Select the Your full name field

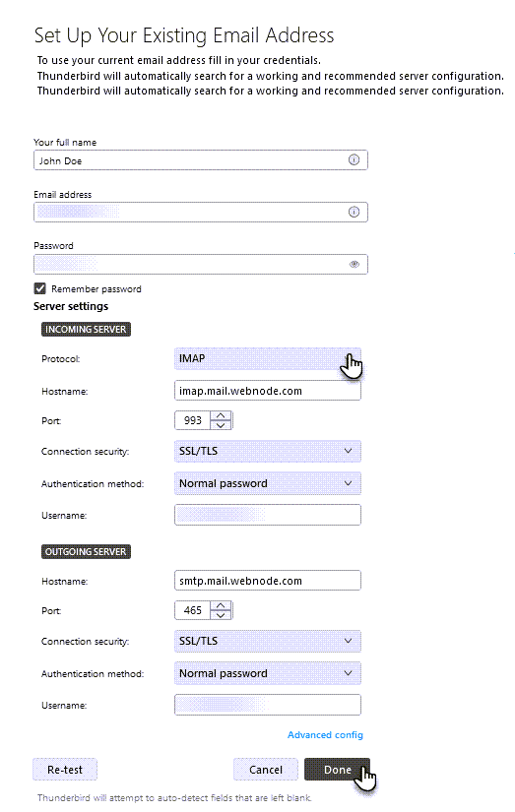click(201, 160)
